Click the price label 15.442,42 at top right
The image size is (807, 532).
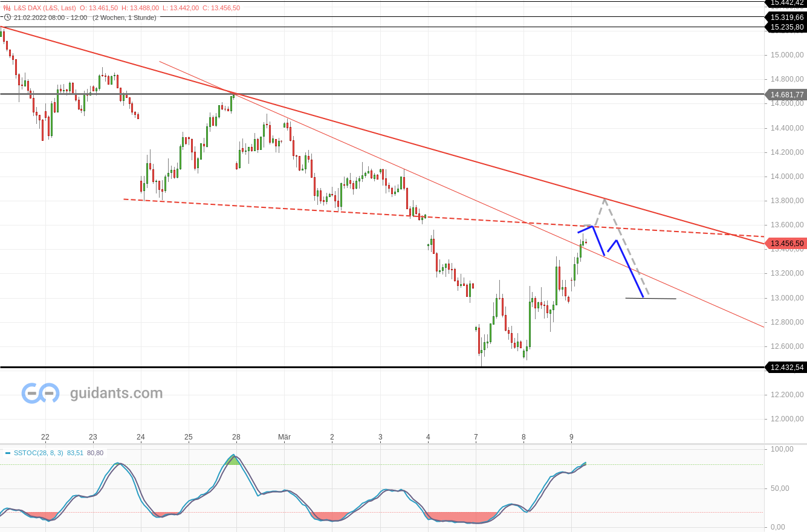tap(786, 4)
